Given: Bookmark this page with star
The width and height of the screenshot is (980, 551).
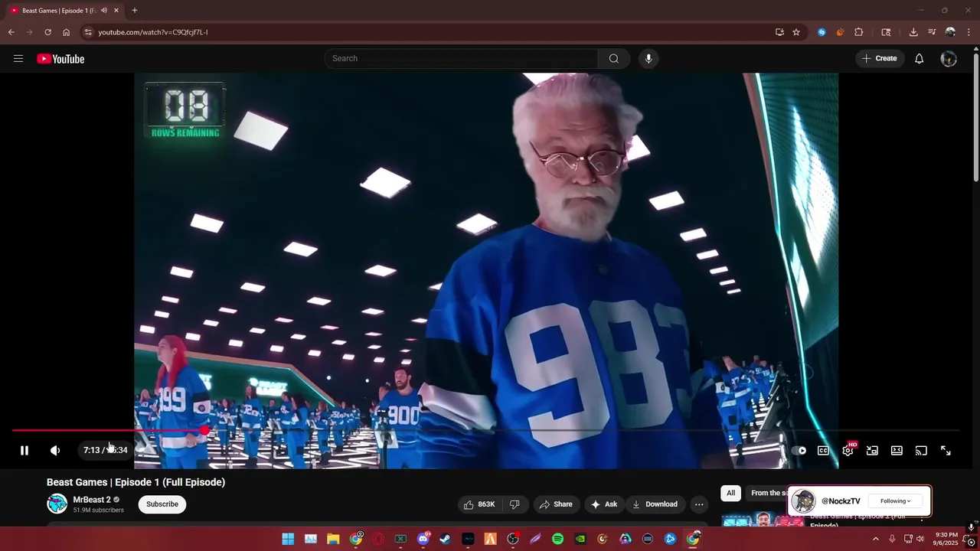Looking at the screenshot, I should click(x=796, y=32).
